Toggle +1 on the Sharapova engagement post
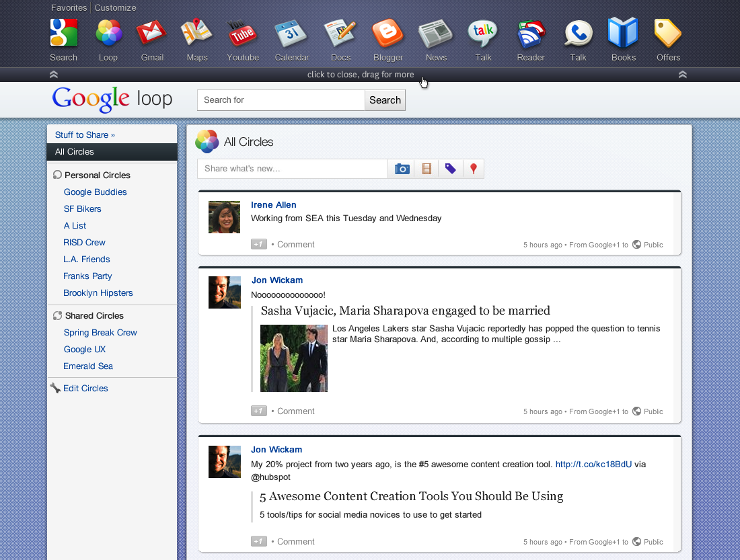Viewport: 740px width, 560px height. click(x=258, y=411)
